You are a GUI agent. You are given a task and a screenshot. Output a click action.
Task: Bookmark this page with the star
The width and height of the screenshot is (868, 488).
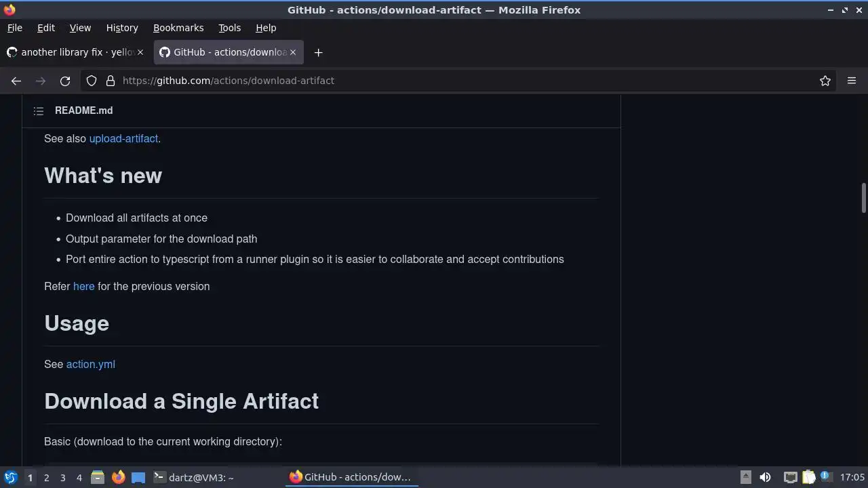825,81
